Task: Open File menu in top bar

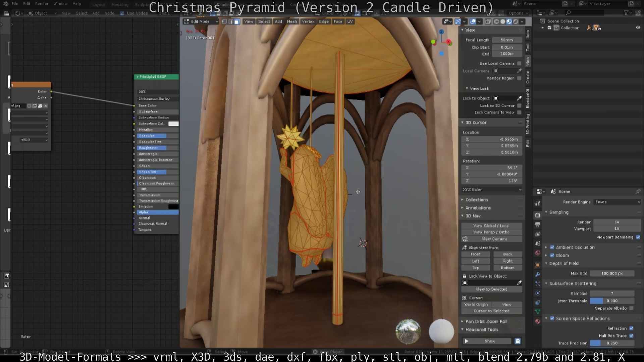Action: point(15,4)
